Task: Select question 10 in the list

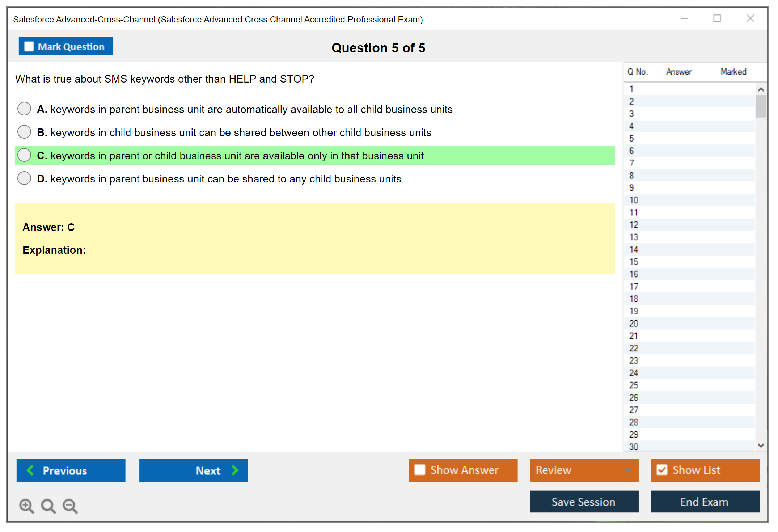Action: [634, 200]
